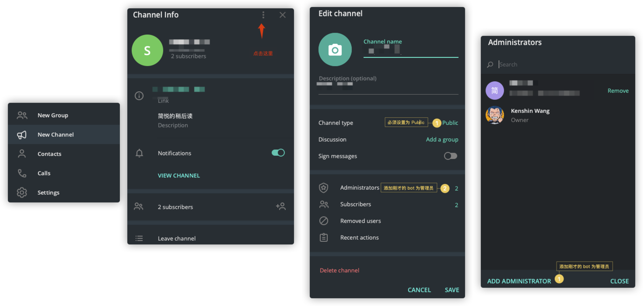Screen dimensions: 644x307
Task: Toggle the Sign messages switch
Action: 451,155
